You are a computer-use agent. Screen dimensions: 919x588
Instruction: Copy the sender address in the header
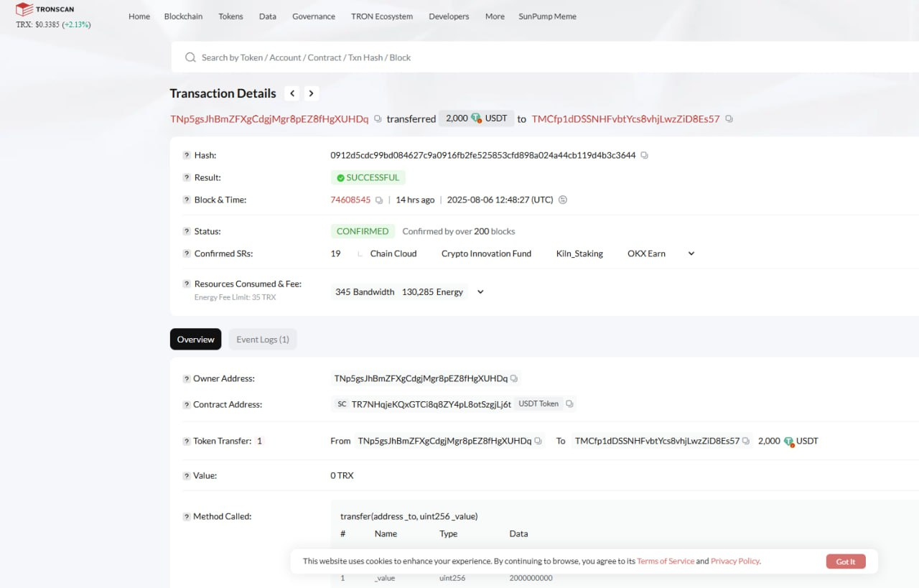[x=378, y=119]
